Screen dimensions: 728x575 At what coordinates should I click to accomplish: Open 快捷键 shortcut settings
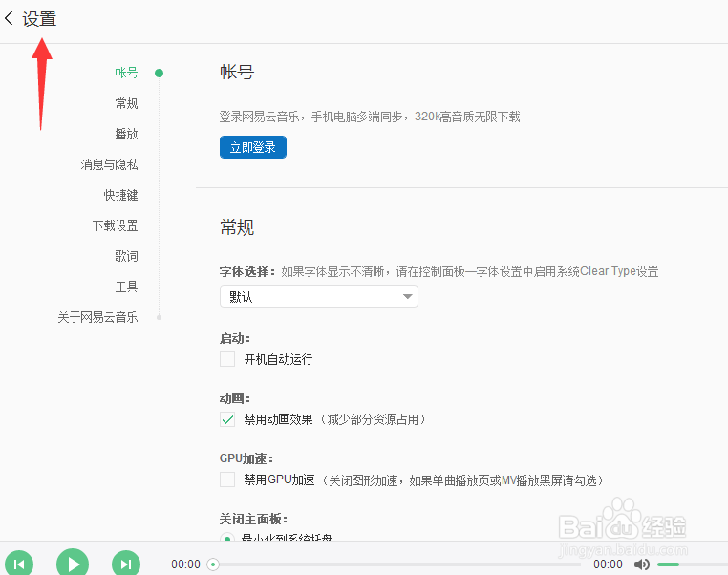click(120, 195)
